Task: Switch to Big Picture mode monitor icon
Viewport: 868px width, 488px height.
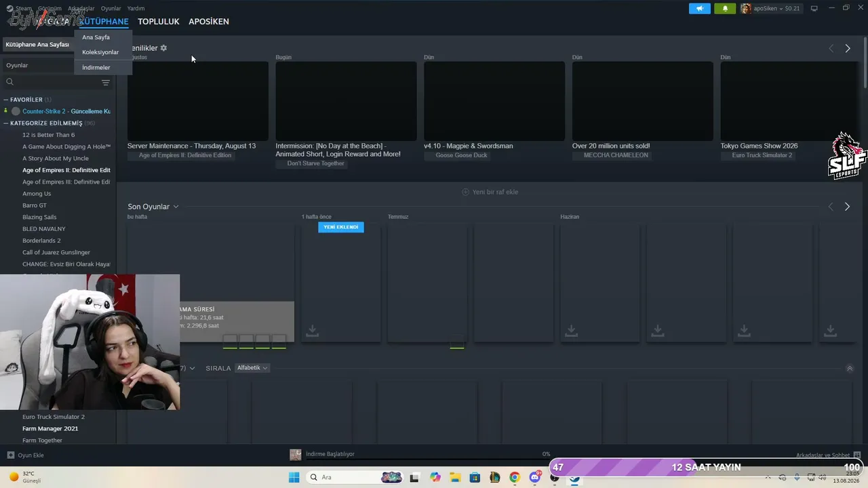Action: click(814, 8)
